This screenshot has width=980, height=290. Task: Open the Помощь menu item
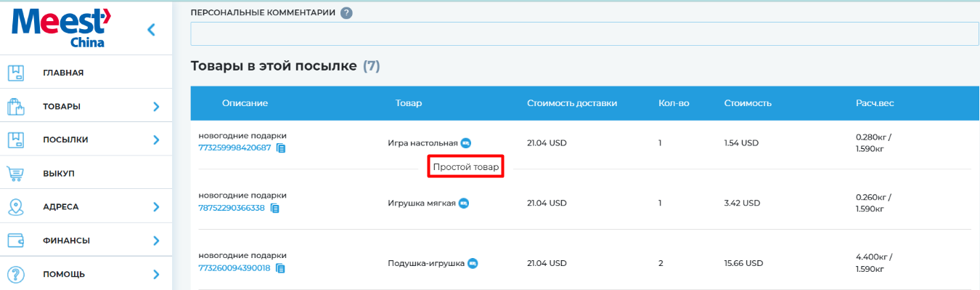pos(86,274)
